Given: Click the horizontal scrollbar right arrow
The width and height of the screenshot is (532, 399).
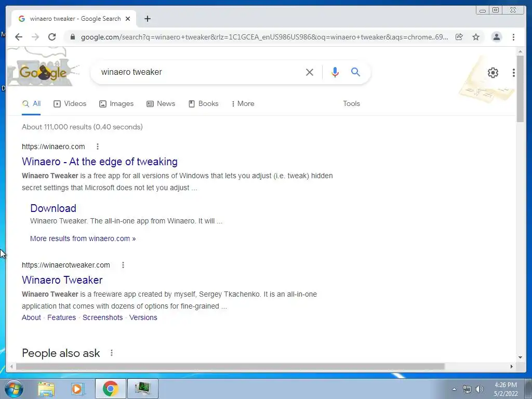Looking at the screenshot, I should coord(512,366).
